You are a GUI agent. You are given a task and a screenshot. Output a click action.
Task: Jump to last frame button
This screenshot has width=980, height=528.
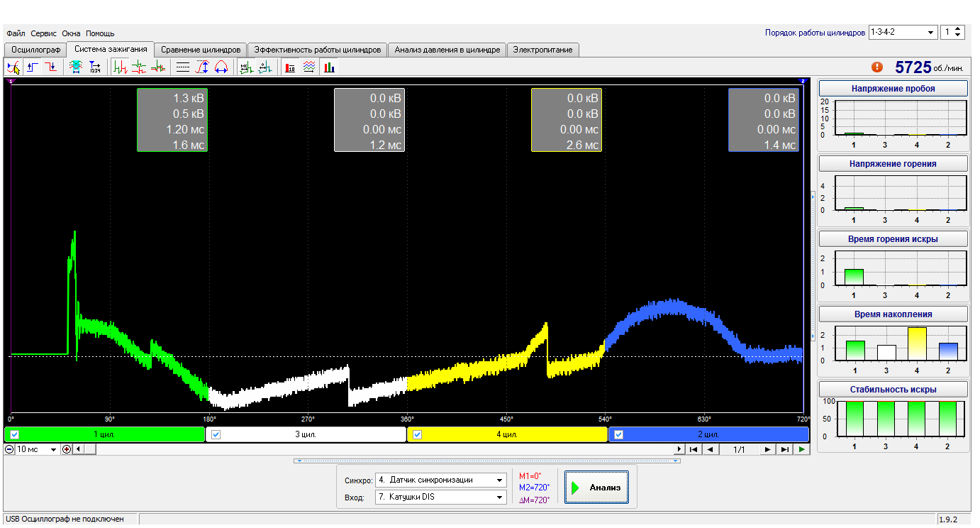[784, 449]
